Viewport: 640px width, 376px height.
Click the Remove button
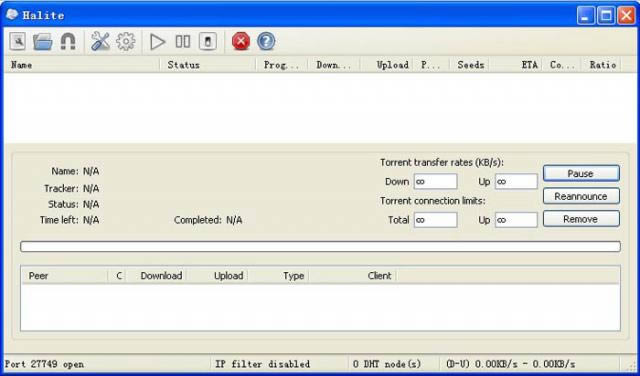[581, 219]
